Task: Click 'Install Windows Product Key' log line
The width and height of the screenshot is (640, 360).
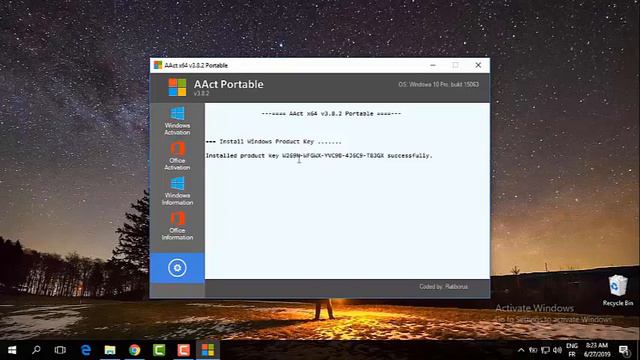Action: click(273, 142)
